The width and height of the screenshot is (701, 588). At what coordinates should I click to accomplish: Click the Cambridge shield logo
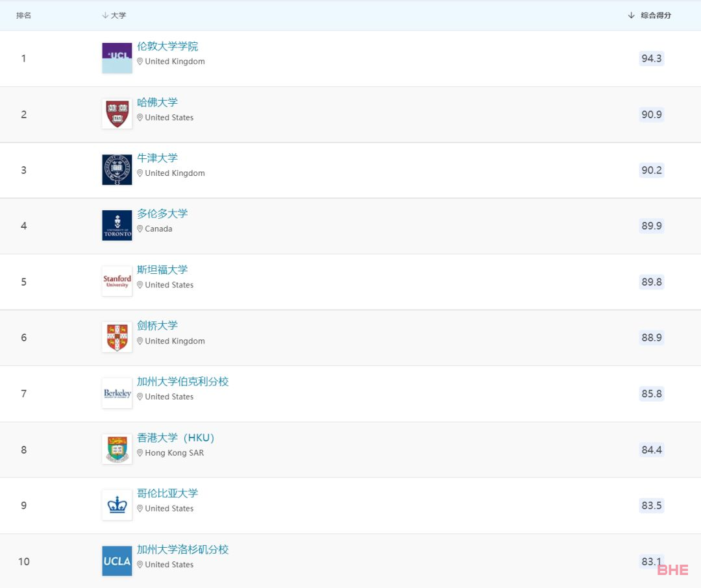(117, 337)
